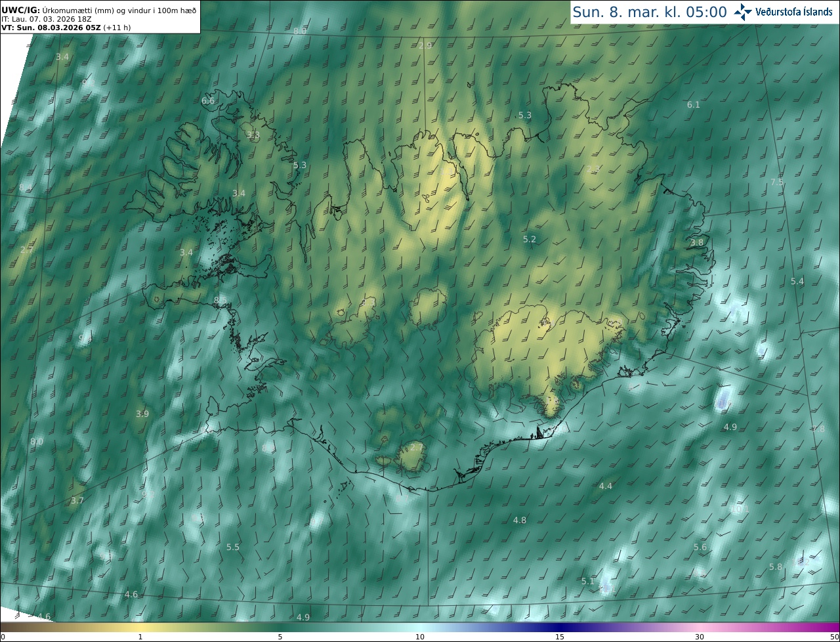This screenshot has height=642, width=840.
Task: Click the color scale tick label '50'
Action: click(x=835, y=637)
